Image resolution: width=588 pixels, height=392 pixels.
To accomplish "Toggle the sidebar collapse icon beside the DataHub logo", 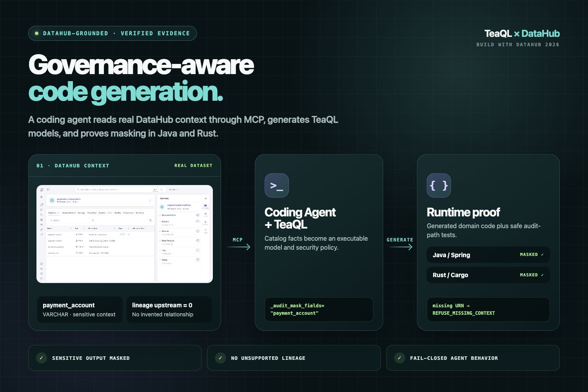I will 48,190.
